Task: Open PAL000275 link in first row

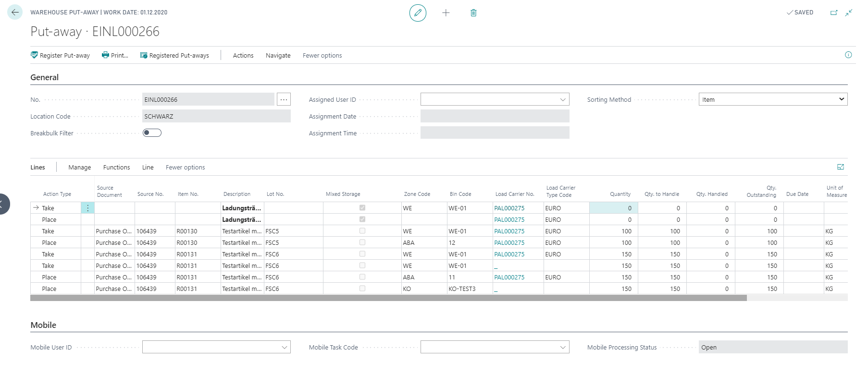Action: tap(509, 208)
